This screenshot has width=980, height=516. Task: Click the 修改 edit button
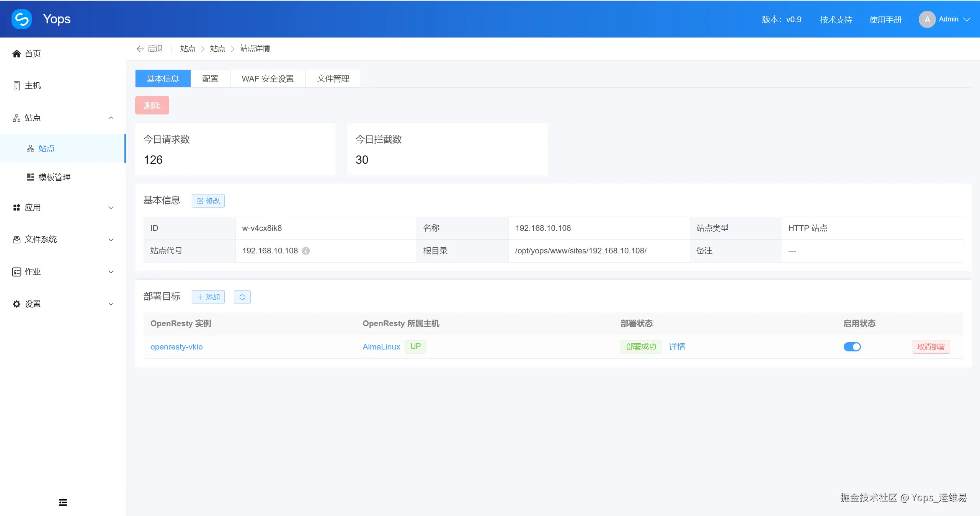click(x=208, y=201)
